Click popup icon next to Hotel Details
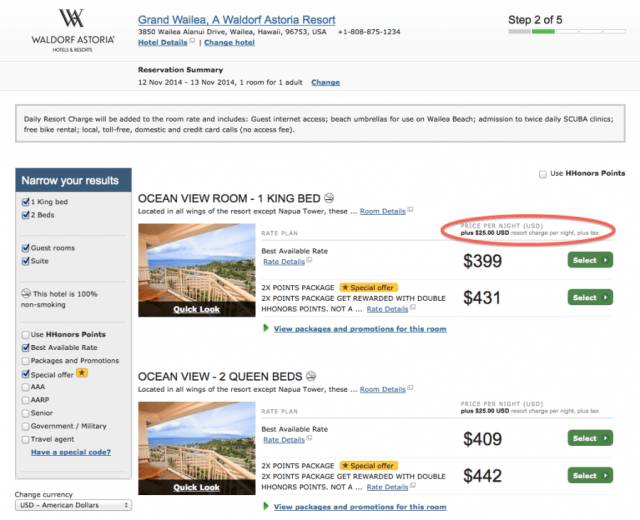 [193, 42]
